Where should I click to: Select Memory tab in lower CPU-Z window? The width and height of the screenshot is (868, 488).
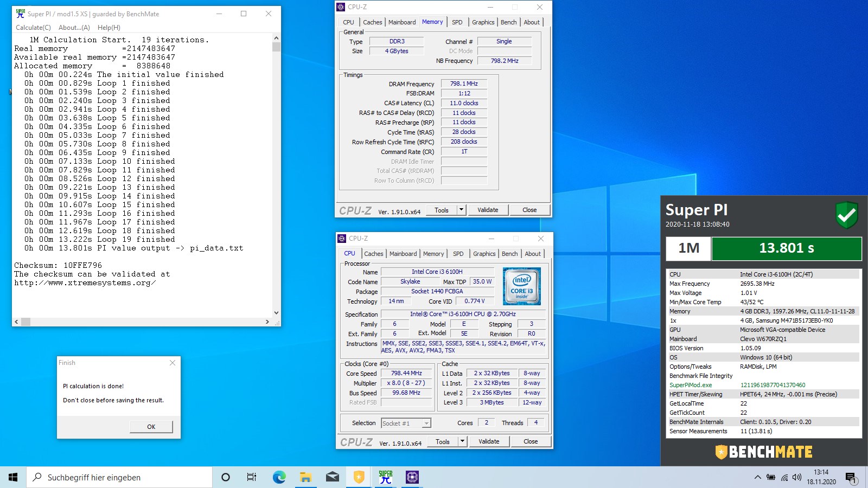[433, 254]
